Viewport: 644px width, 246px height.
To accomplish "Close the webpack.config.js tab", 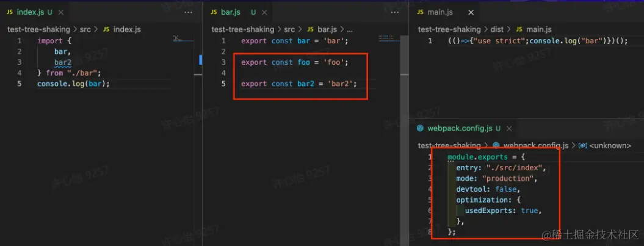I will point(508,128).
